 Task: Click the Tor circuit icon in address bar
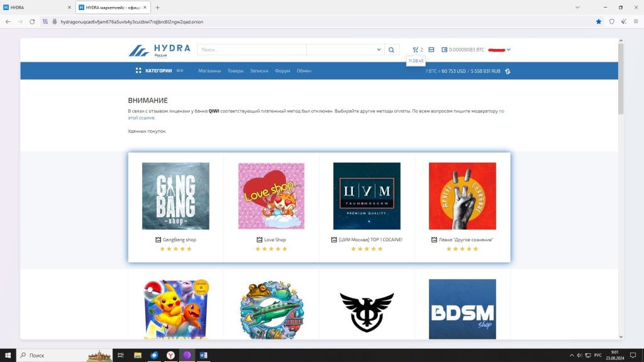(x=45, y=22)
